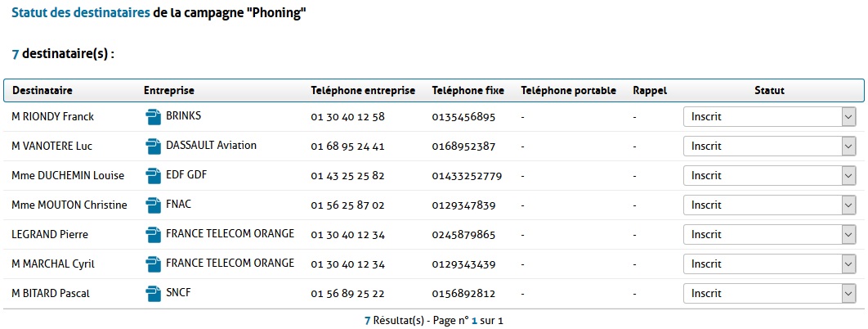
Task: Select the company icon beside FNAC
Action: point(153,205)
